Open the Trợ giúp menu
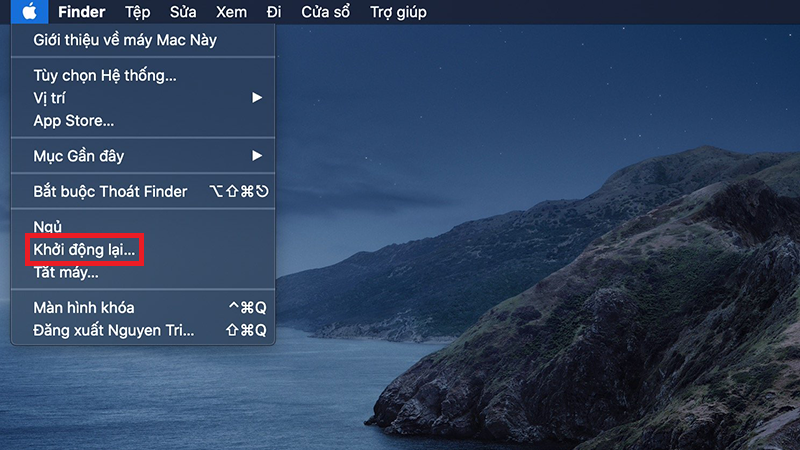Image resolution: width=800 pixels, height=450 pixels. 397,12
